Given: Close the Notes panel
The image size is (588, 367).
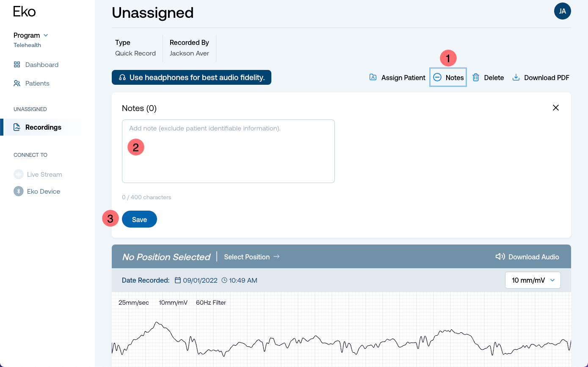Looking at the screenshot, I should click(556, 108).
